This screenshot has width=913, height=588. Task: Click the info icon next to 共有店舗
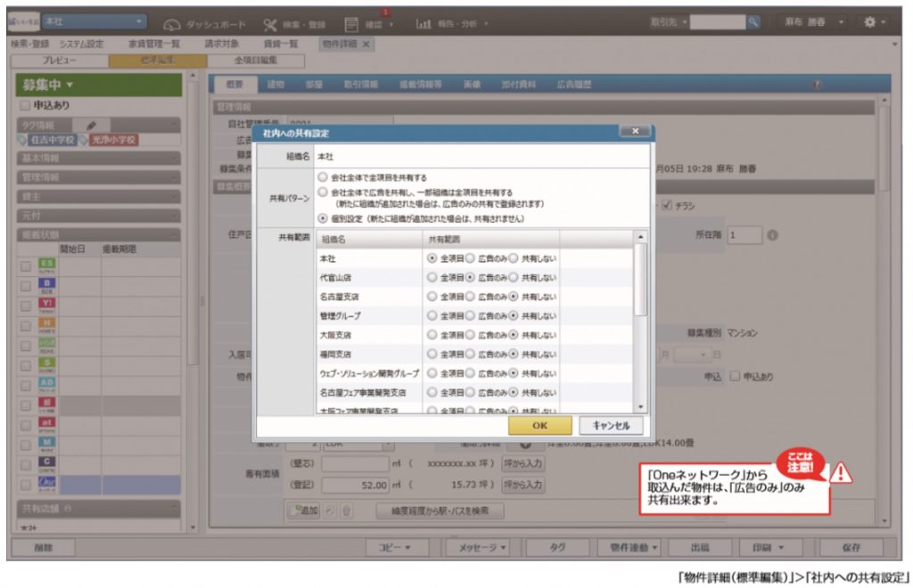click(x=68, y=509)
